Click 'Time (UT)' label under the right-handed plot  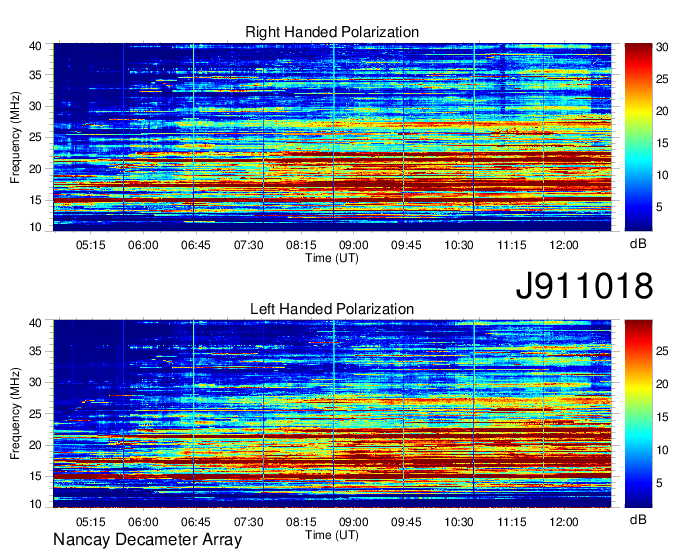click(x=332, y=258)
